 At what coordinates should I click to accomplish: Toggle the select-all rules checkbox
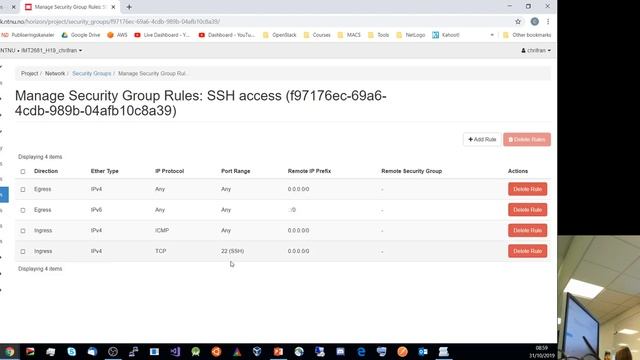coord(23,171)
